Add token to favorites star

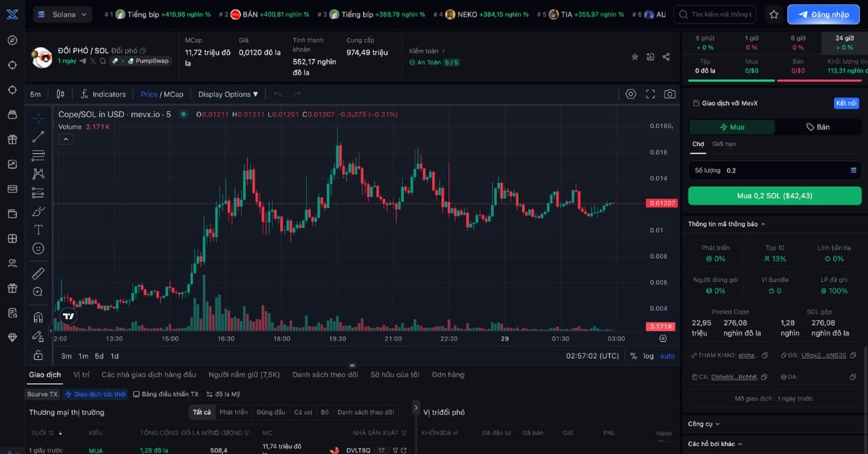pyautogui.click(x=635, y=56)
